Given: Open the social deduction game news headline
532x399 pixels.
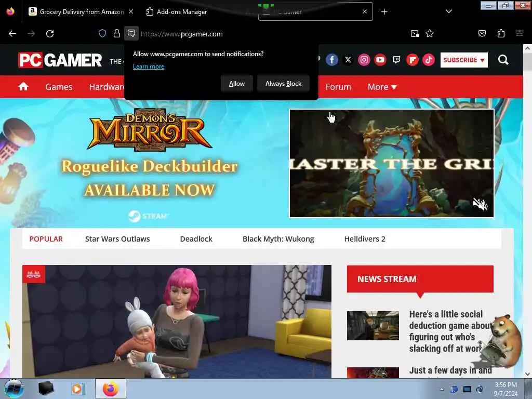Looking at the screenshot, I should pos(451,331).
